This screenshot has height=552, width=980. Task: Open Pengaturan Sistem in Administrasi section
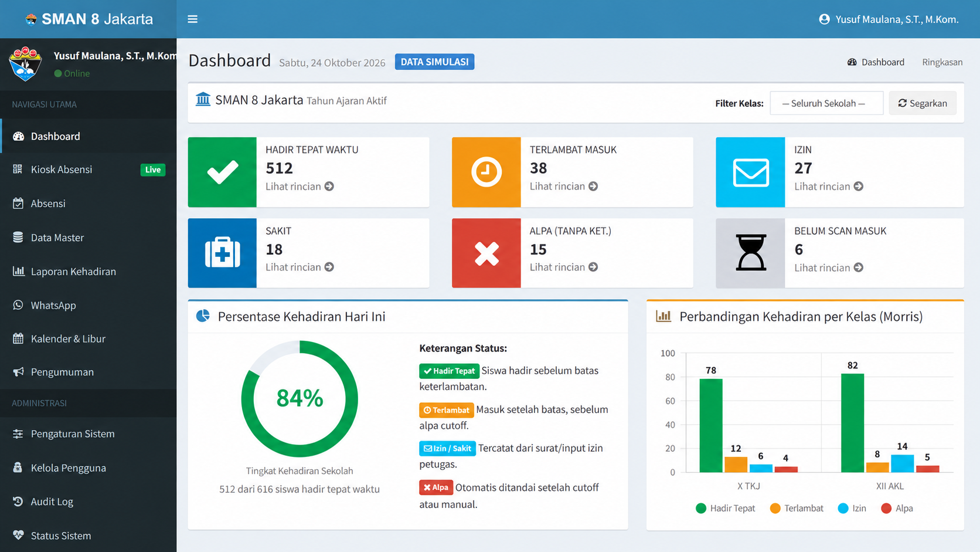(x=88, y=434)
